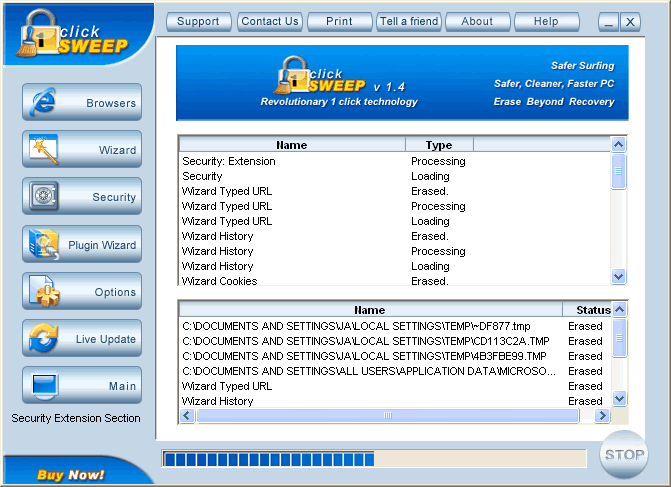
Task: Click the right arrow of the horizontal scrollbar
Action: coord(602,416)
